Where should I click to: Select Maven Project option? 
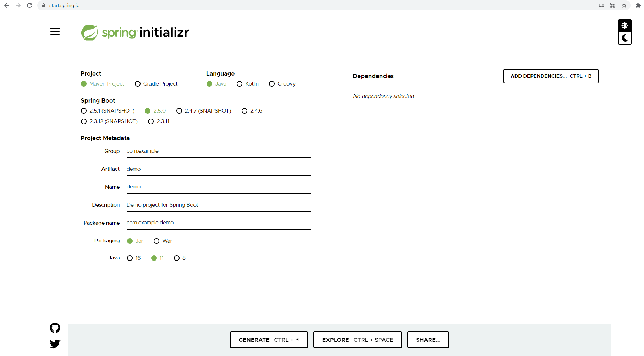103,84
